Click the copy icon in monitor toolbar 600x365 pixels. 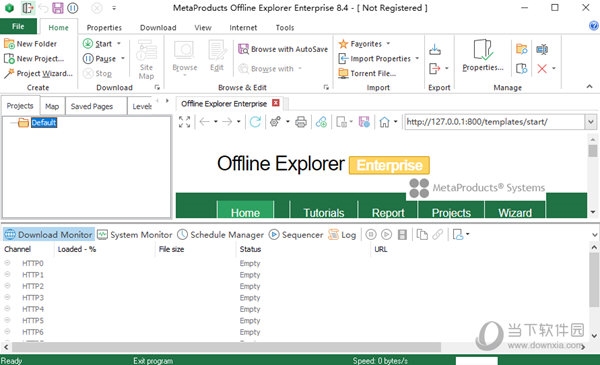click(422, 235)
